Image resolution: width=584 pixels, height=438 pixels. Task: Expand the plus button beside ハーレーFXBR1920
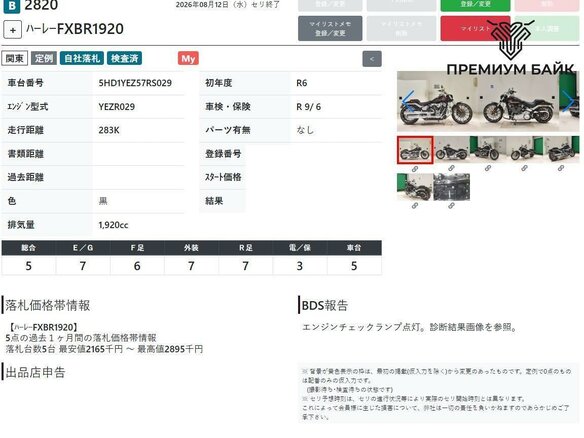12,30
